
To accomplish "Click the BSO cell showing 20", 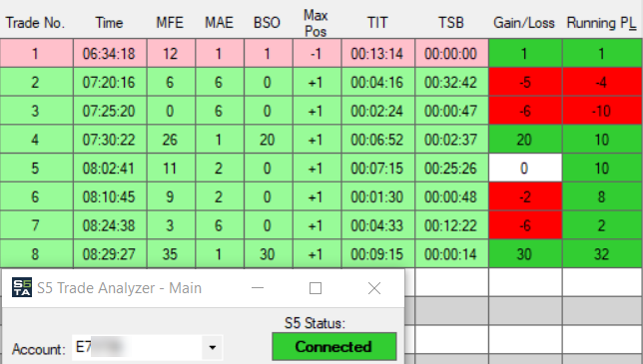I will click(269, 140).
